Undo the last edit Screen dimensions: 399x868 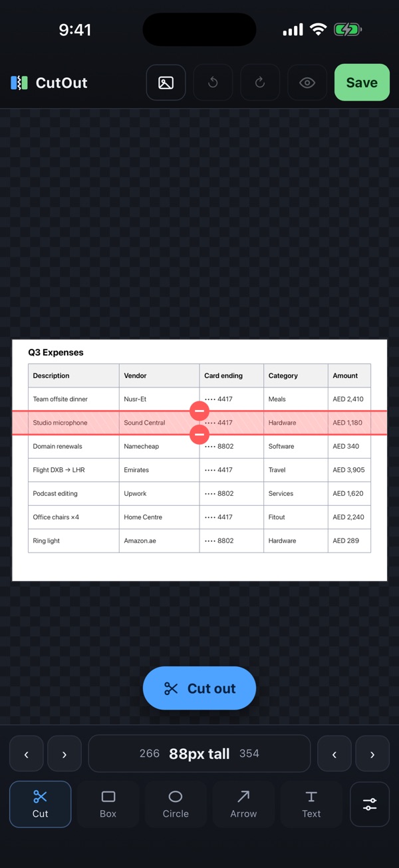click(x=213, y=83)
